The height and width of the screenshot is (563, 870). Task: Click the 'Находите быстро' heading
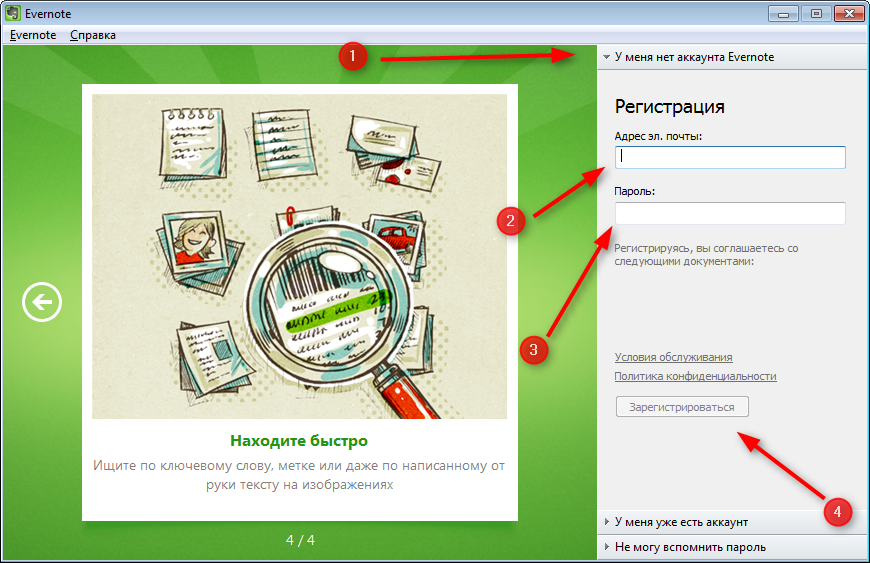[x=299, y=441]
